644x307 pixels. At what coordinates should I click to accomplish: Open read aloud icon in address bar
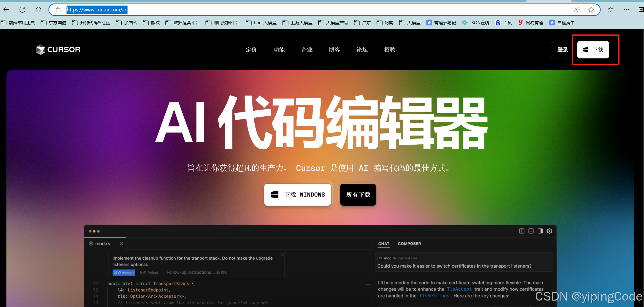coord(577,10)
